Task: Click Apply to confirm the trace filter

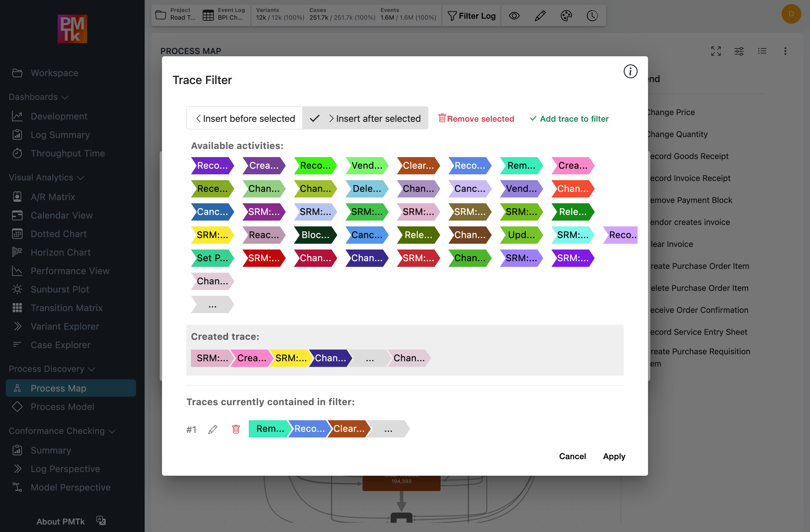Action: (614, 456)
